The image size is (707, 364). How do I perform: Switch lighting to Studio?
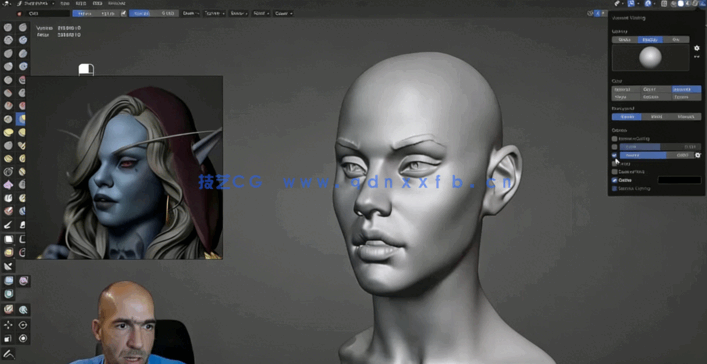pyautogui.click(x=624, y=40)
